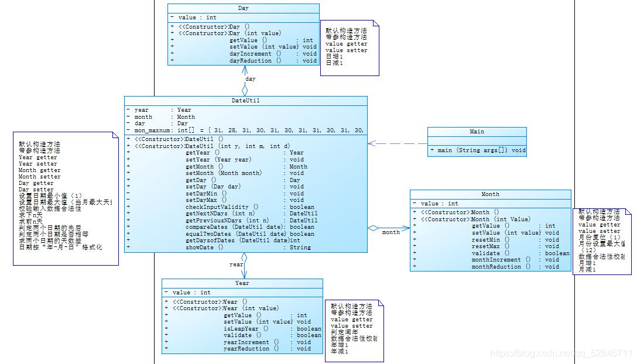Click the dayIncrement method in Day
The height and width of the screenshot is (364, 637).
[244, 54]
